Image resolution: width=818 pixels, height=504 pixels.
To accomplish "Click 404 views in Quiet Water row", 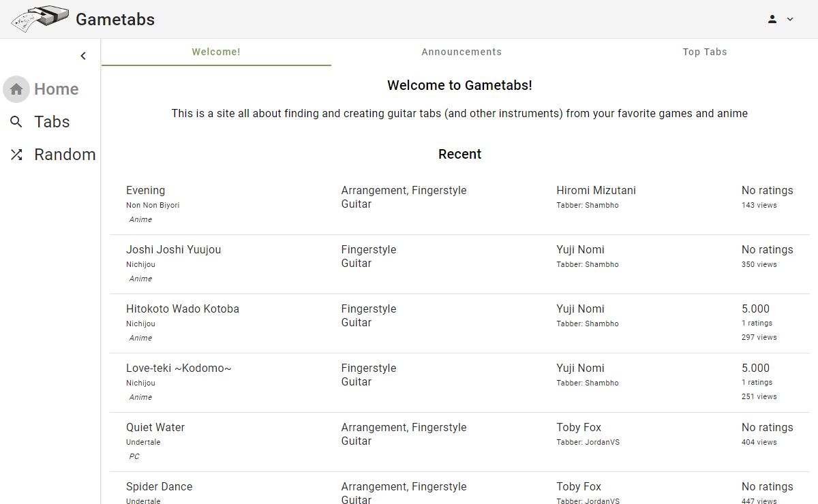I will click(759, 442).
